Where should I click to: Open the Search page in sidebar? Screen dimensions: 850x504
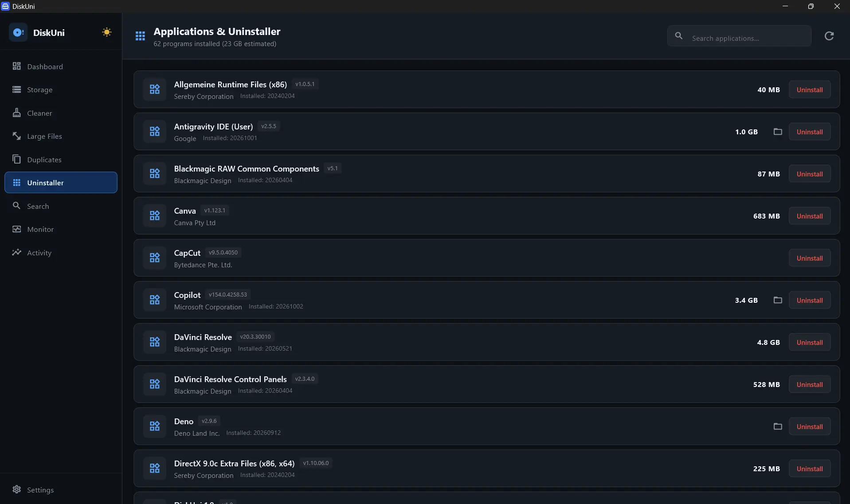(x=61, y=206)
